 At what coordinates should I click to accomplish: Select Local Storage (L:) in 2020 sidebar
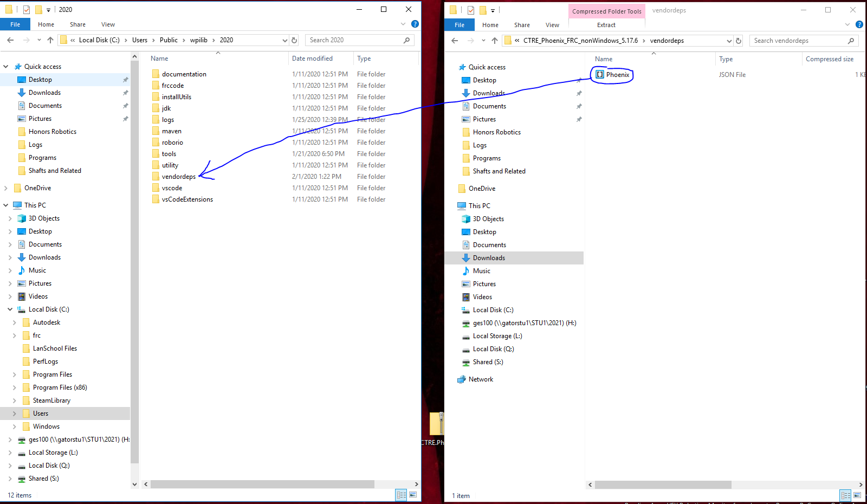[x=53, y=453]
